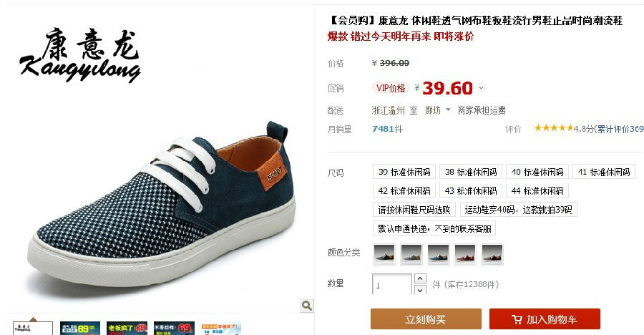Image resolution: width=644 pixels, height=335 pixels.
Task: Pick size 41 标准休闲码 option
Action: pyautogui.click(x=604, y=172)
